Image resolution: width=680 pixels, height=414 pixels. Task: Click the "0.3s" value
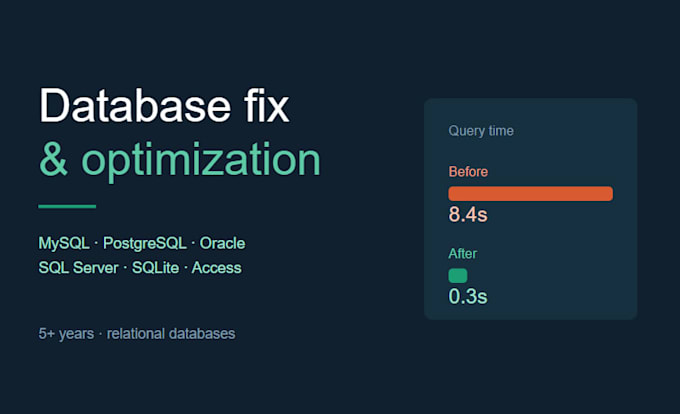[x=468, y=297]
